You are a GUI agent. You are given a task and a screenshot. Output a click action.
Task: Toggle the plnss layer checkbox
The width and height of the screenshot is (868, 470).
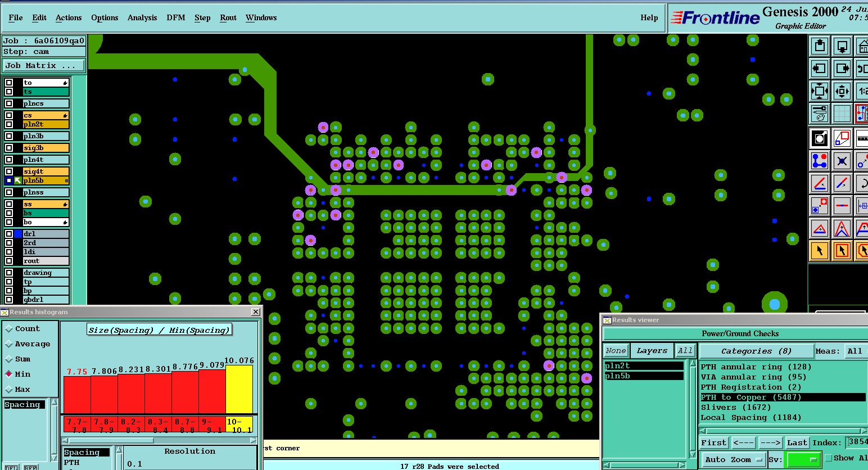coord(9,192)
